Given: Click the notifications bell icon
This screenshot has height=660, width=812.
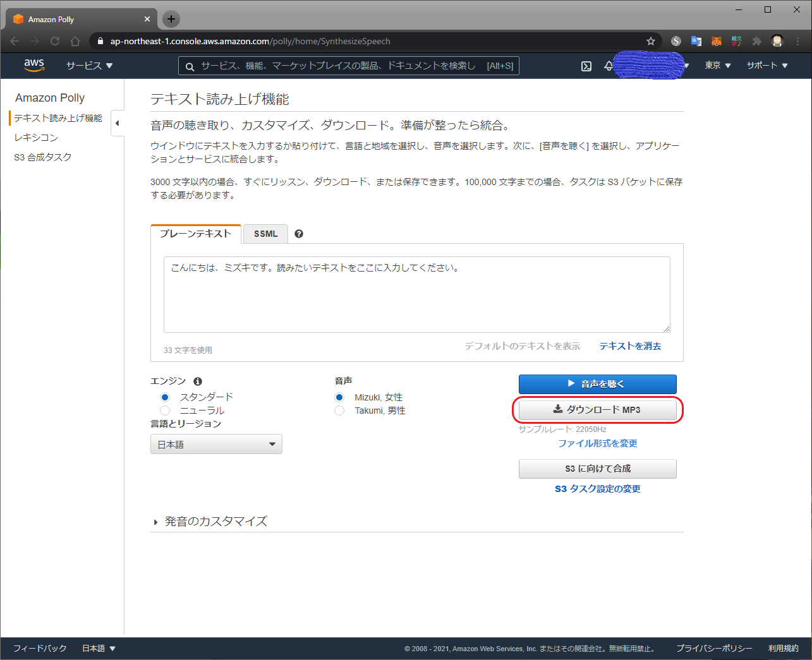Looking at the screenshot, I should click(609, 66).
